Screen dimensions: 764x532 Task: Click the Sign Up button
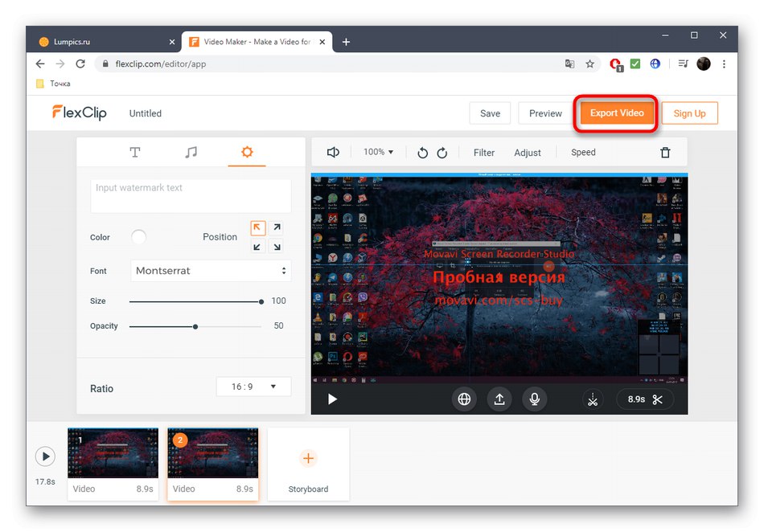pos(689,113)
